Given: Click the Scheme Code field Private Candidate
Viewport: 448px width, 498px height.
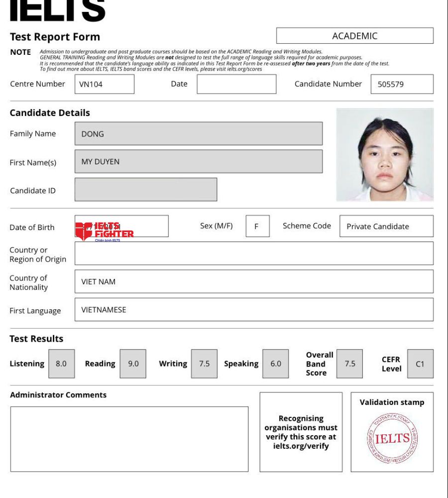Looking at the screenshot, I should click(x=386, y=226).
